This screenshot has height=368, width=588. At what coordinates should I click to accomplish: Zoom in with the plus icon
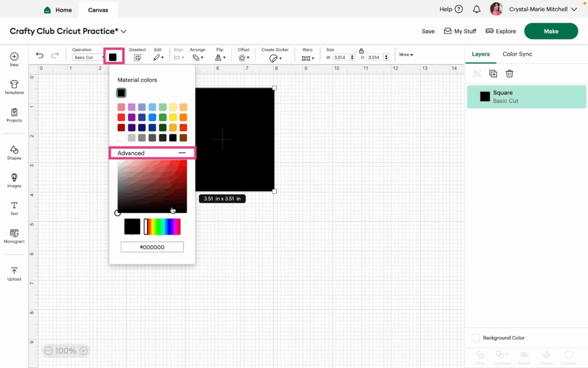84,351
